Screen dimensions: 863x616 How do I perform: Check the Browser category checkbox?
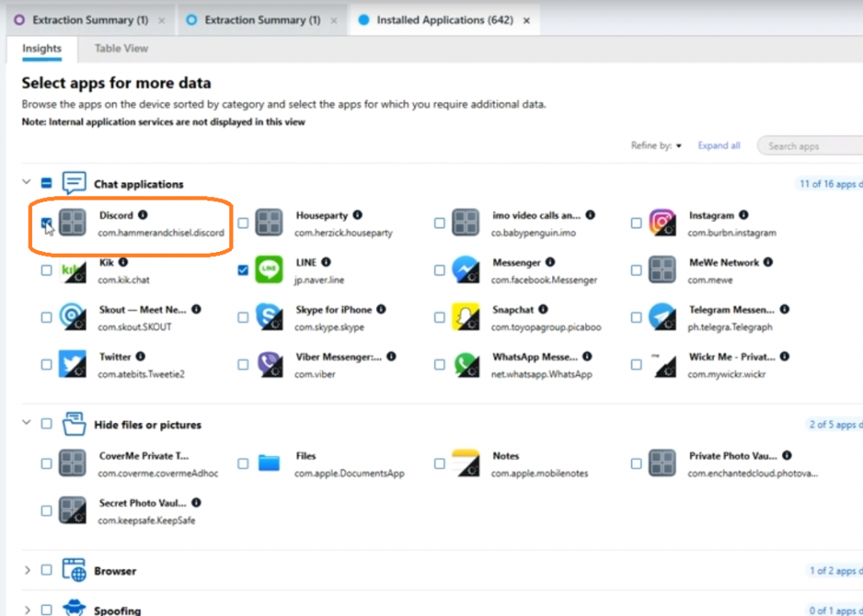[46, 570]
